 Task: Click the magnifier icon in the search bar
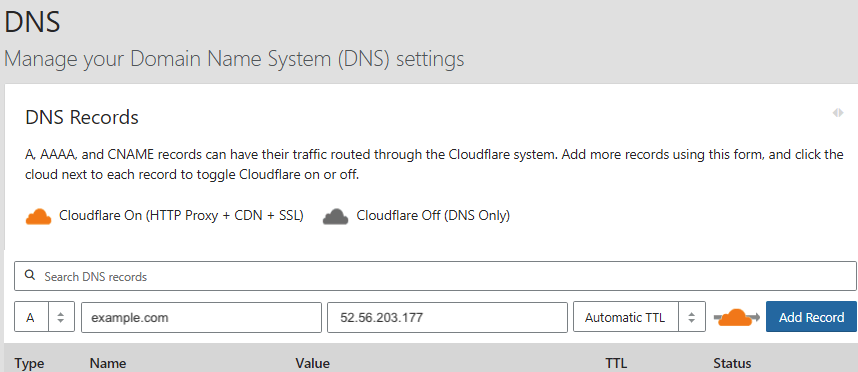(30, 276)
